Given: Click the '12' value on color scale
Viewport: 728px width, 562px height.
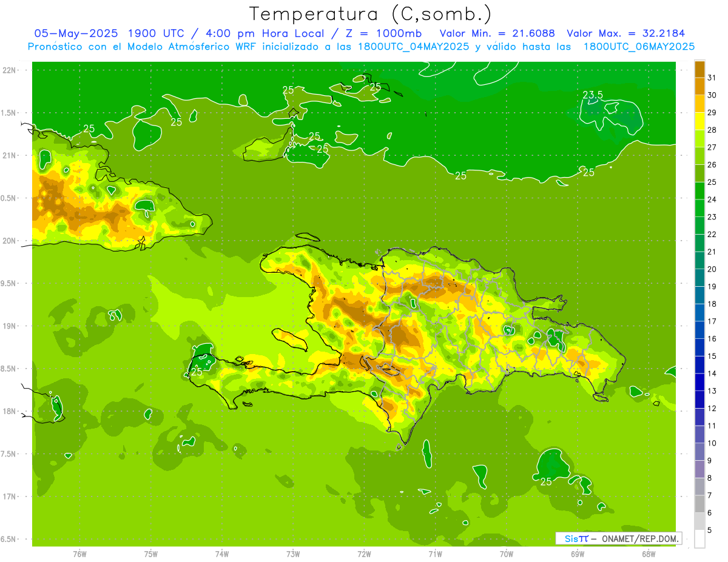Looking at the screenshot, I should click(x=712, y=408).
